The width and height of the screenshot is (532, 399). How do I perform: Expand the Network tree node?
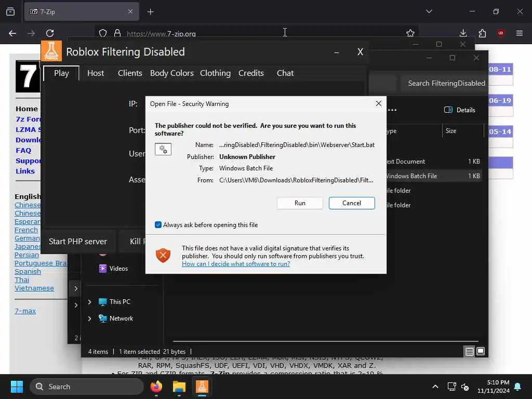(x=89, y=318)
